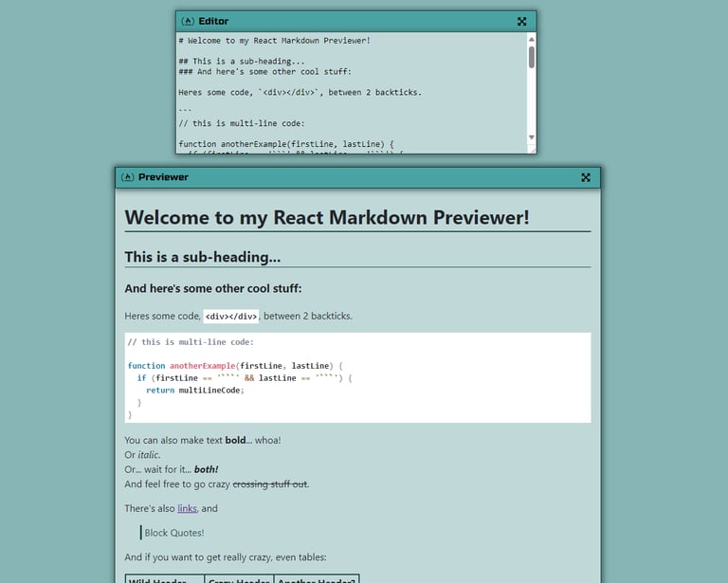The width and height of the screenshot is (728, 583).
Task: Click 'anotherExample' function name in preview code block
Action: click(203, 366)
